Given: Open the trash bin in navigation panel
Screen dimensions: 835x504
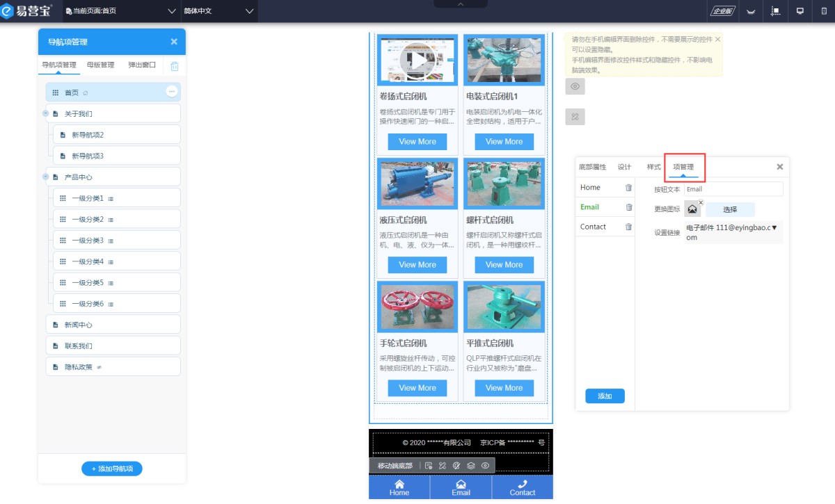Looking at the screenshot, I should click(x=175, y=66).
